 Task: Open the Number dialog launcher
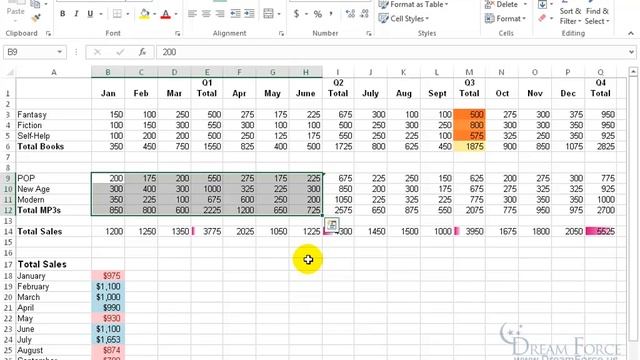click(369, 33)
